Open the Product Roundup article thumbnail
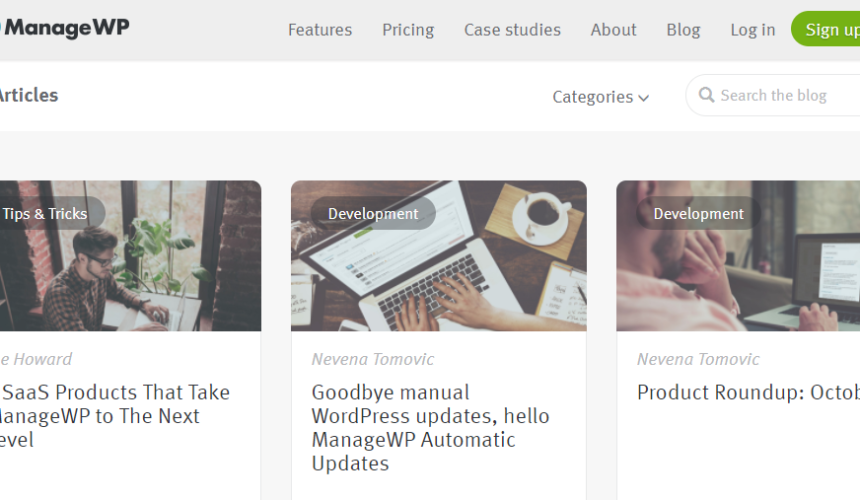This screenshot has width=860, height=500. point(738,255)
